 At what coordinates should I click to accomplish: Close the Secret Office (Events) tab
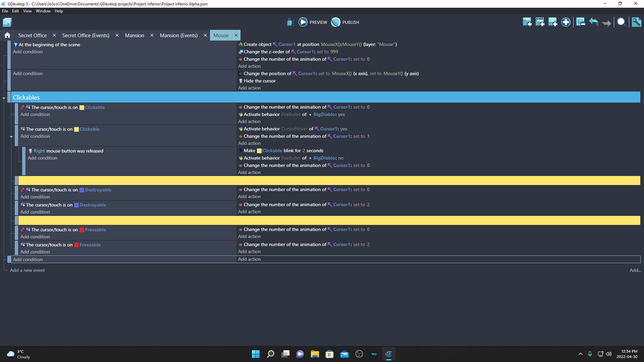pos(117,35)
